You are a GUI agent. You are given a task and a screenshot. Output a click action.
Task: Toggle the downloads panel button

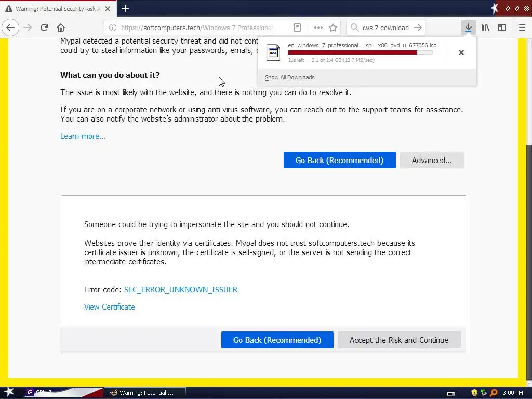pyautogui.click(x=468, y=28)
